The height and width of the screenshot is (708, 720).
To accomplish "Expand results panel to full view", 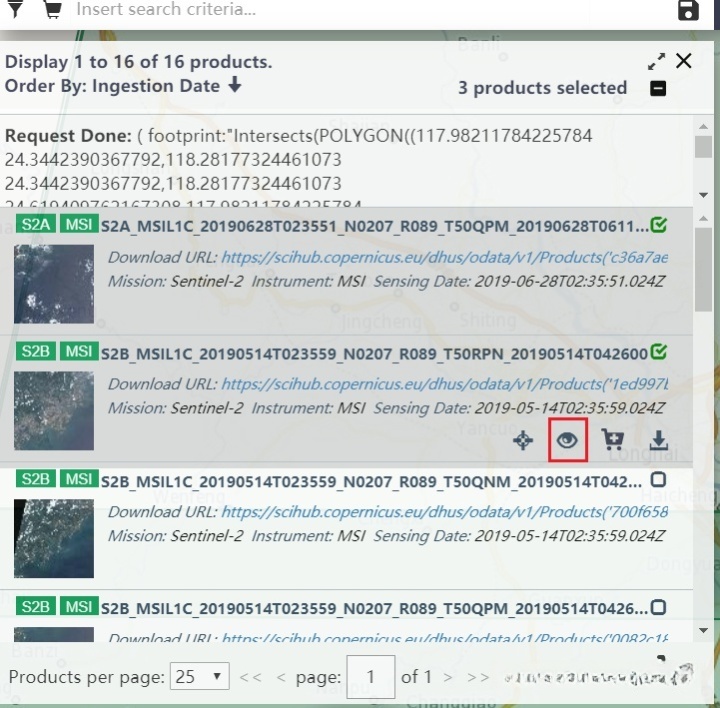I will pyautogui.click(x=656, y=61).
